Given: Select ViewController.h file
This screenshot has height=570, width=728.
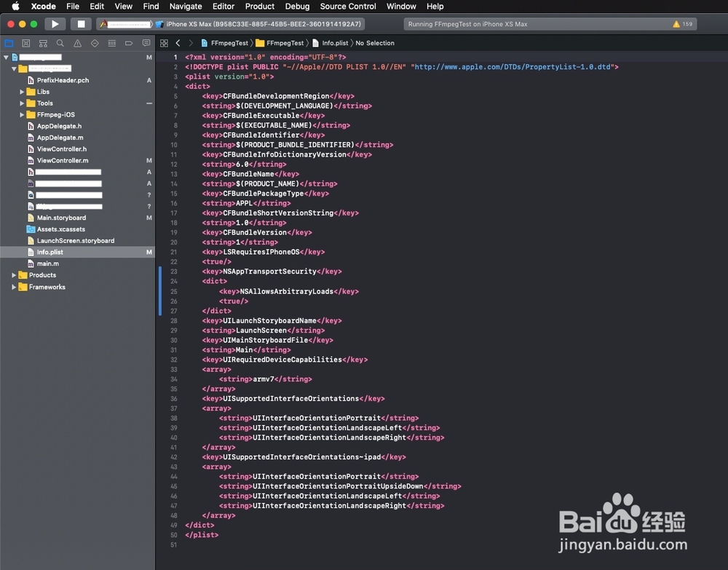Looking at the screenshot, I should 78,149.
